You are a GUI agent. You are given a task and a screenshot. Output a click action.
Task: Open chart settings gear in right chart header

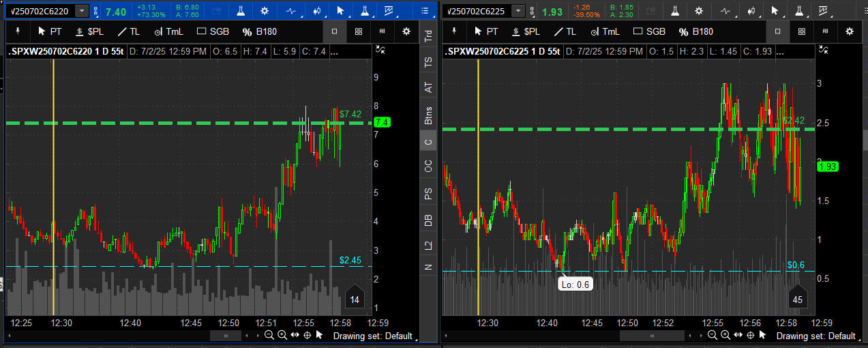point(698,11)
